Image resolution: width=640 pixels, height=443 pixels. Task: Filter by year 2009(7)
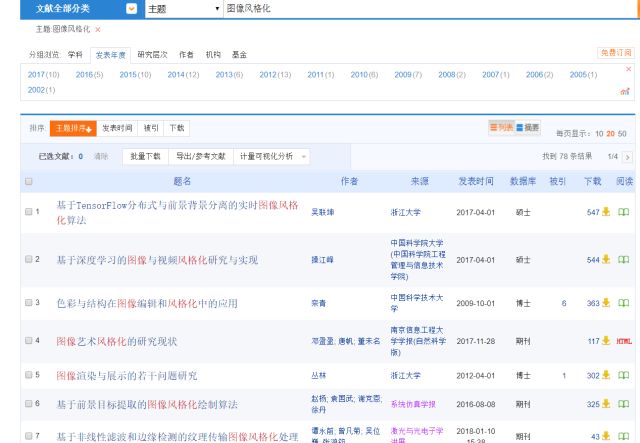click(408, 75)
